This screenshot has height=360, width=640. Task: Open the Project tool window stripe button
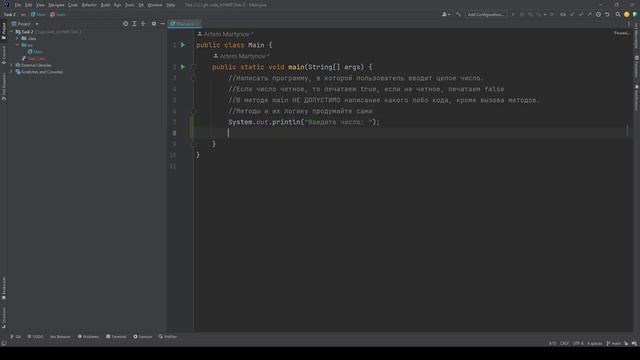coord(4,32)
